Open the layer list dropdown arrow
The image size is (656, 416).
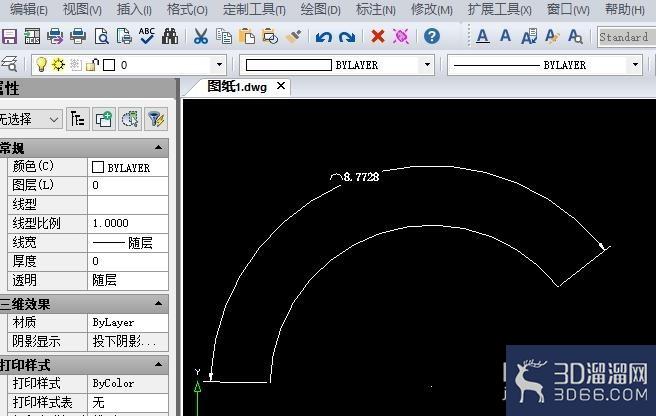(219, 65)
